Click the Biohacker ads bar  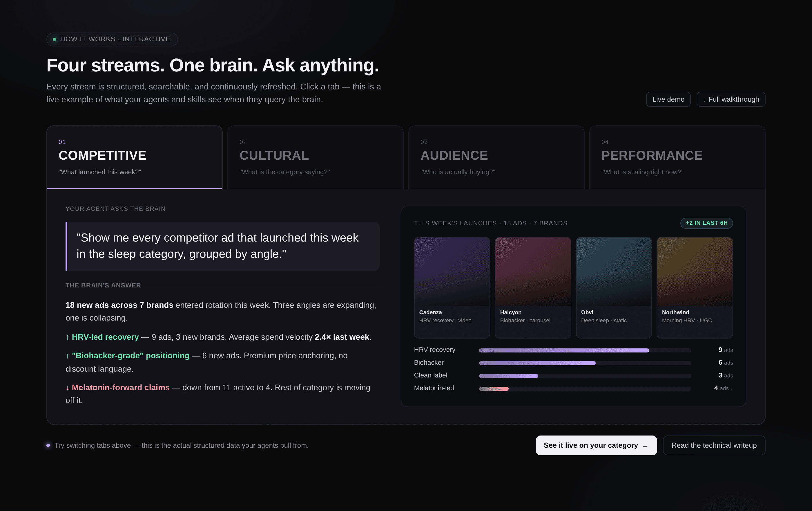pos(537,363)
